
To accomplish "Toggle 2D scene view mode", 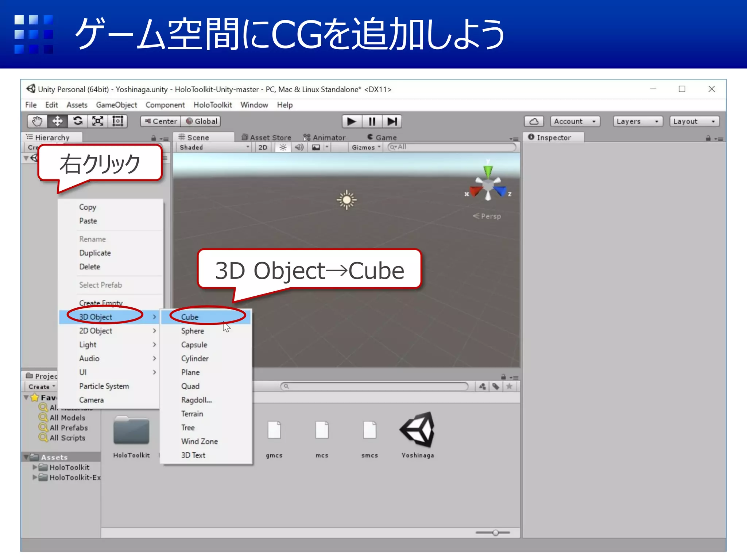I will 263,147.
